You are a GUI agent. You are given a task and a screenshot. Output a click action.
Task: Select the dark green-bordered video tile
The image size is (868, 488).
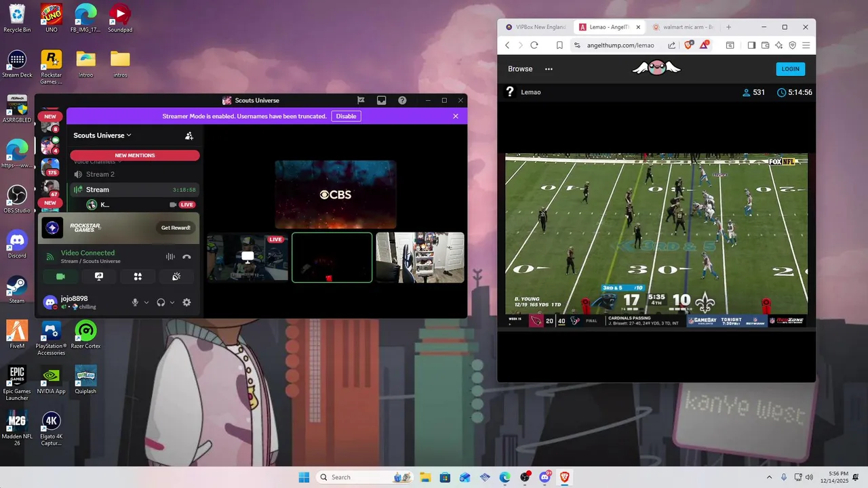(332, 258)
